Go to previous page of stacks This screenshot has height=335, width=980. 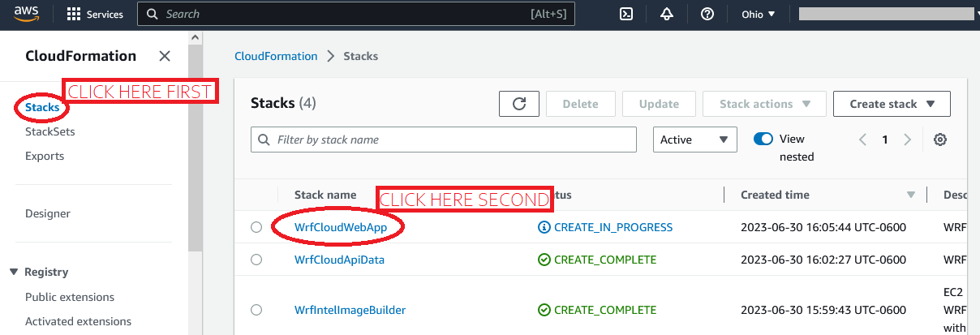click(863, 140)
